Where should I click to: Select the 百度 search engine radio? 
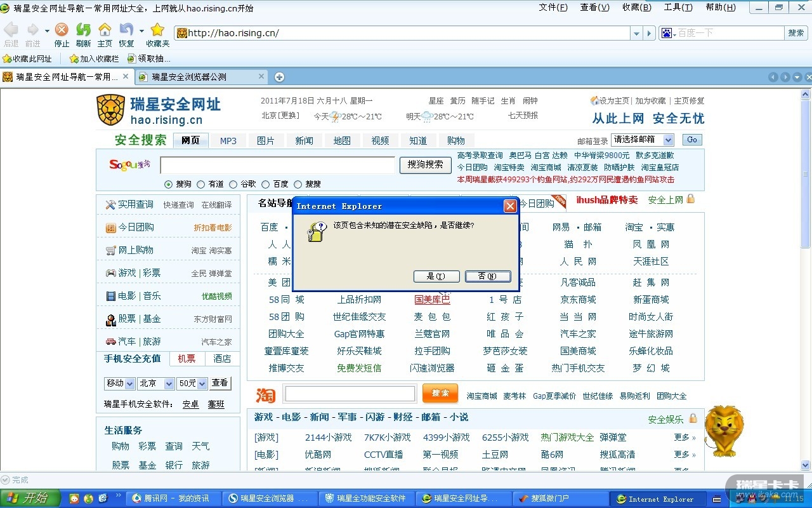[266, 184]
